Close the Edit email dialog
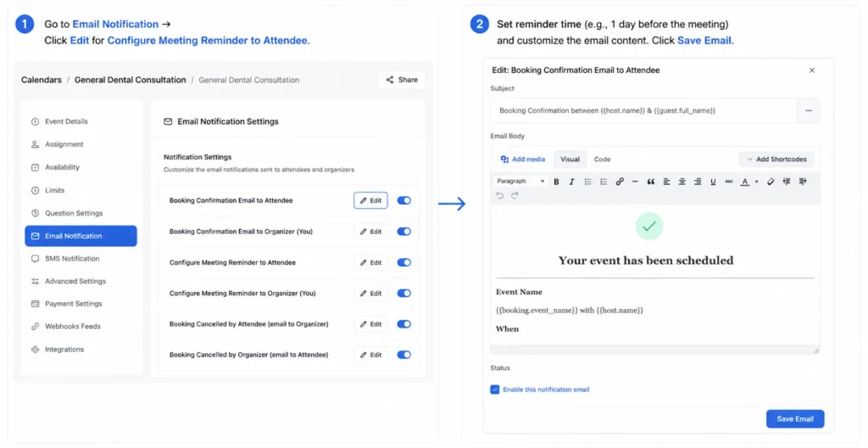The image size is (868, 448). (x=812, y=70)
